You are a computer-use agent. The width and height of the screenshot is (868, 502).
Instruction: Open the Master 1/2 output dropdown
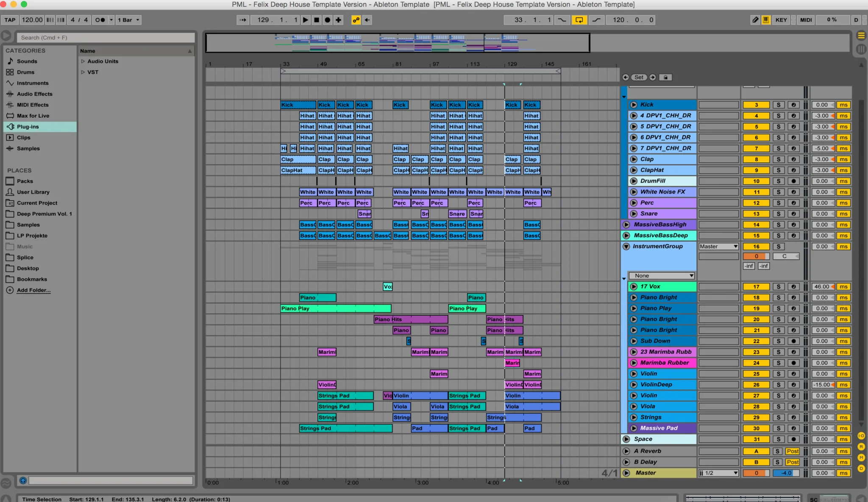(718, 473)
